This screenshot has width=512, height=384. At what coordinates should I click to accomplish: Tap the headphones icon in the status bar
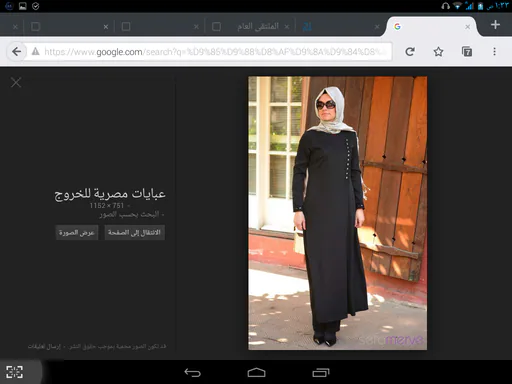[446, 6]
